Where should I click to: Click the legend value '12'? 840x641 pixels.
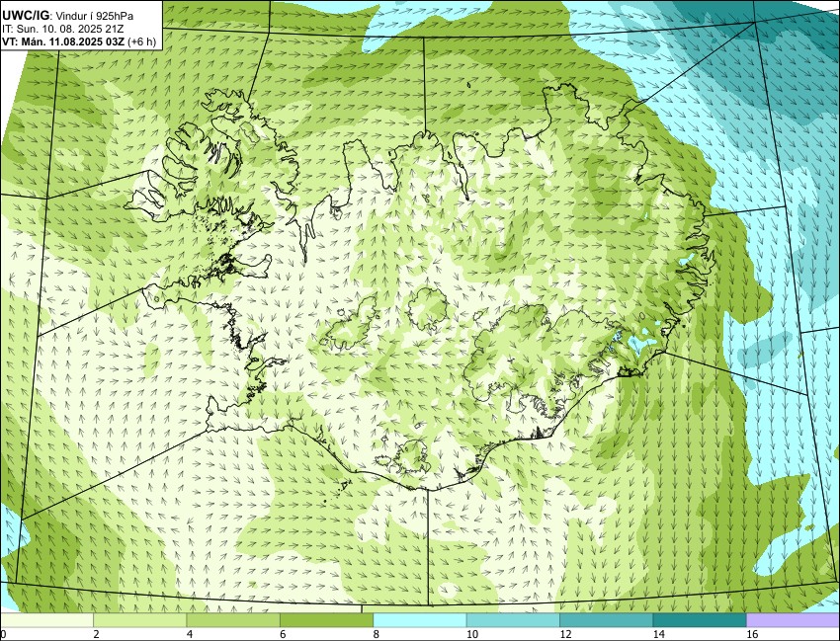[565, 634]
